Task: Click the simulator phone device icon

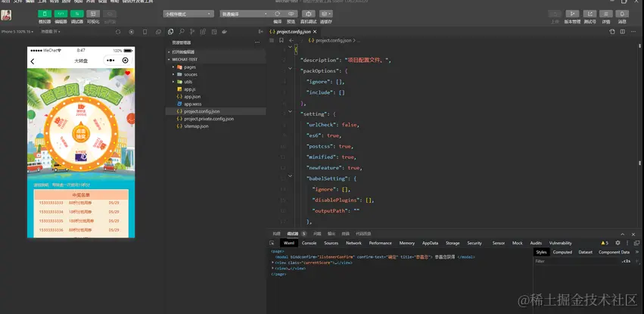Action: (x=145, y=32)
